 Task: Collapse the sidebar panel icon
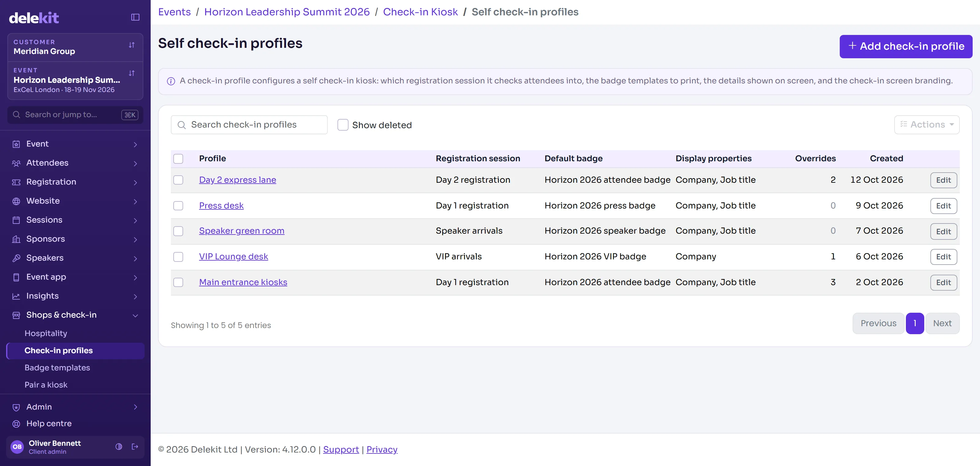point(135,17)
